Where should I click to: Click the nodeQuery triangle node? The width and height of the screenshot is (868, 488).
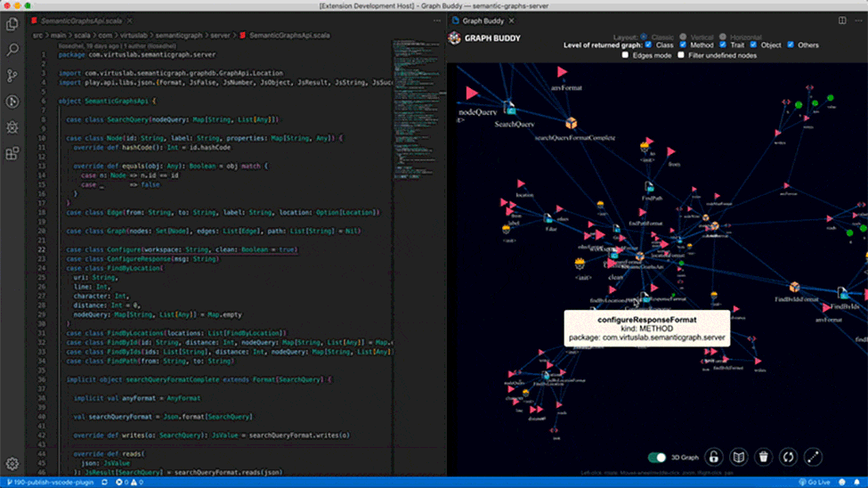(472, 93)
